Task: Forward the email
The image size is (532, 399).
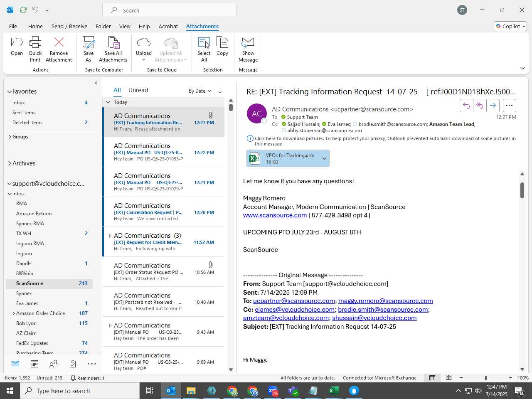Action: [x=493, y=106]
